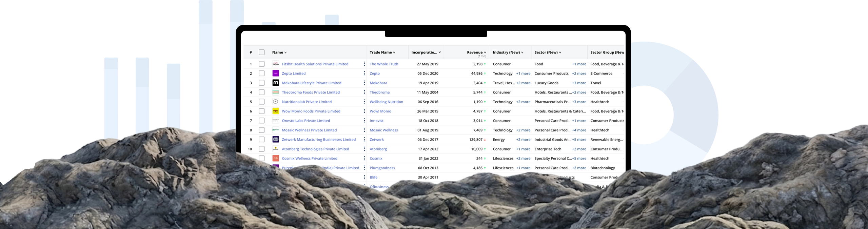868x229 pixels.
Task: Check the box for Fitshit Health Solutions
Action: tap(262, 64)
